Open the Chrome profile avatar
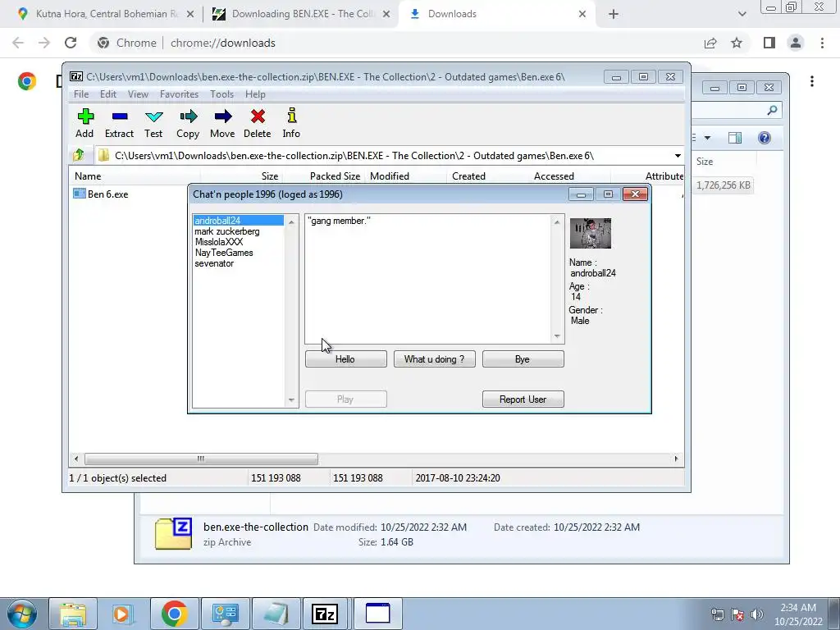The image size is (840, 630). (796, 43)
